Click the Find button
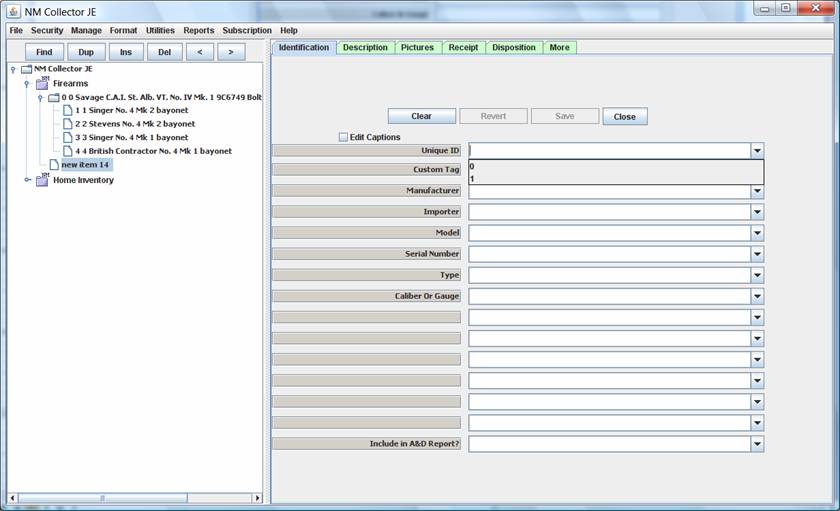The height and width of the screenshot is (511, 840). click(44, 52)
